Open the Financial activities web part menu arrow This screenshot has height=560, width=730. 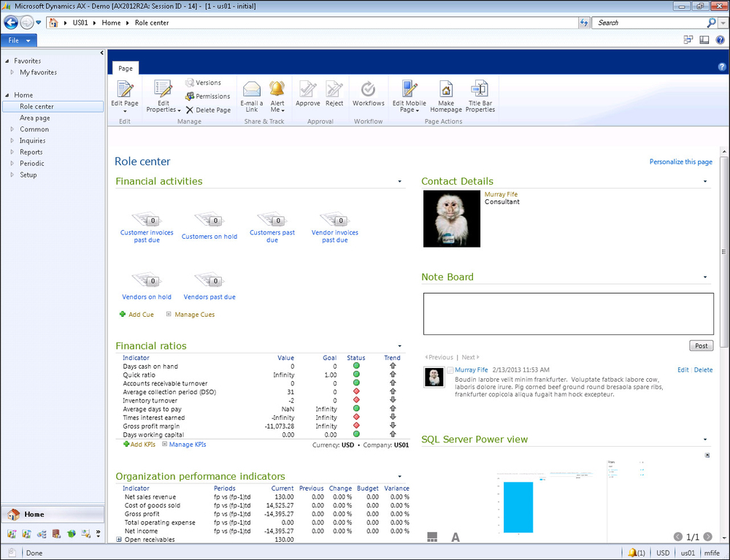[399, 182]
